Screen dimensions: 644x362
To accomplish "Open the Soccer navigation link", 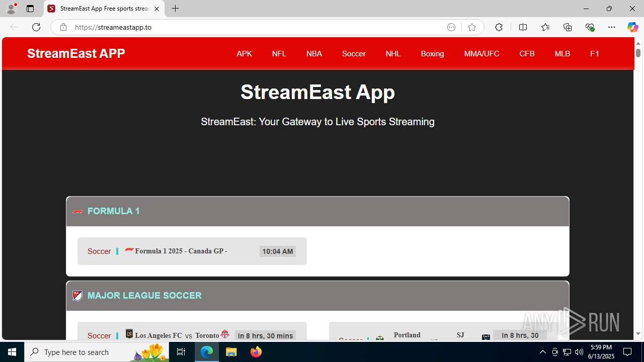I will click(354, 53).
